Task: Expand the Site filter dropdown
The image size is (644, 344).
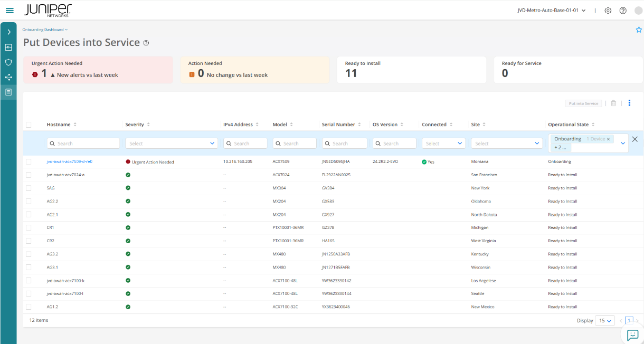Action: (507, 144)
